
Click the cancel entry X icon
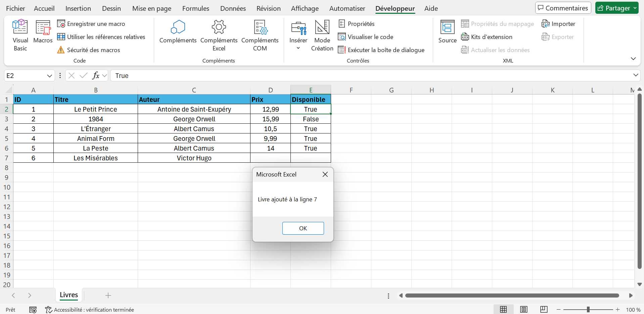coord(72,76)
